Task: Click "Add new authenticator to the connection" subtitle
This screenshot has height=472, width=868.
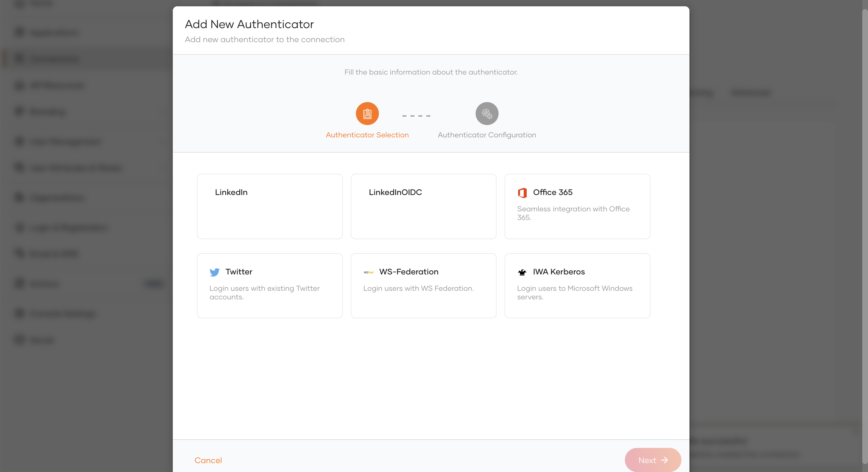Action: 265,39
